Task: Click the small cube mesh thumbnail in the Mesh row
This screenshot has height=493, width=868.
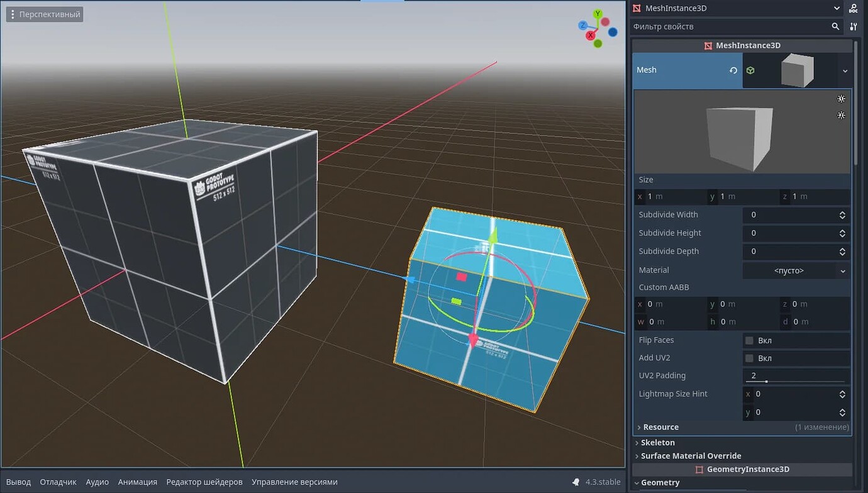Action: coord(797,70)
